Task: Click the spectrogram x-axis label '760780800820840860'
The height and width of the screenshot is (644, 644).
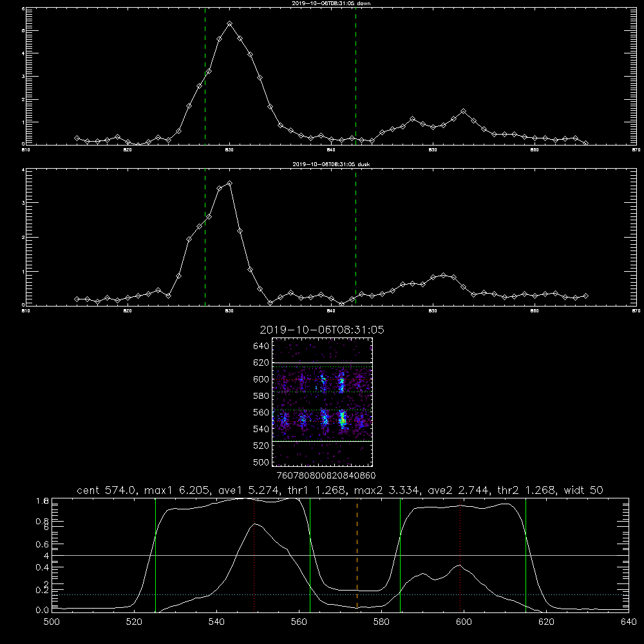Action: tap(327, 476)
